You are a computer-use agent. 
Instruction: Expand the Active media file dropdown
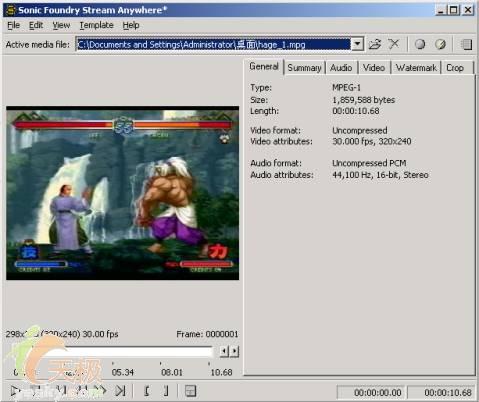(357, 44)
